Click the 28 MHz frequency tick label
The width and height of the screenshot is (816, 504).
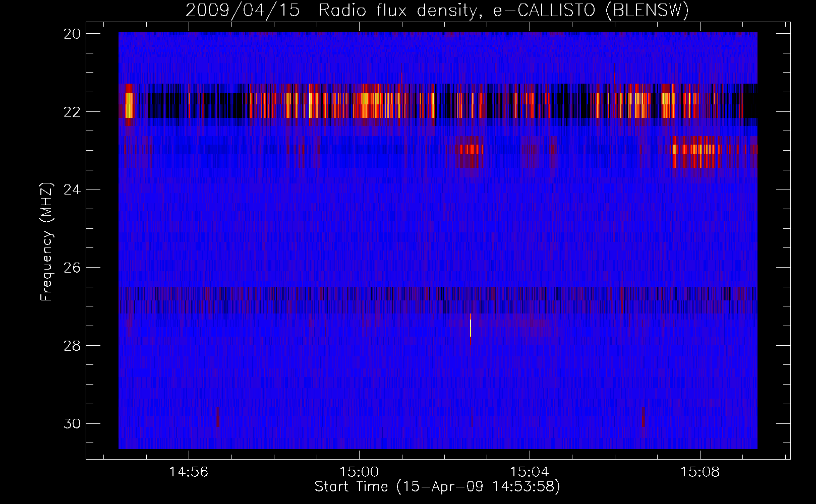click(72, 346)
